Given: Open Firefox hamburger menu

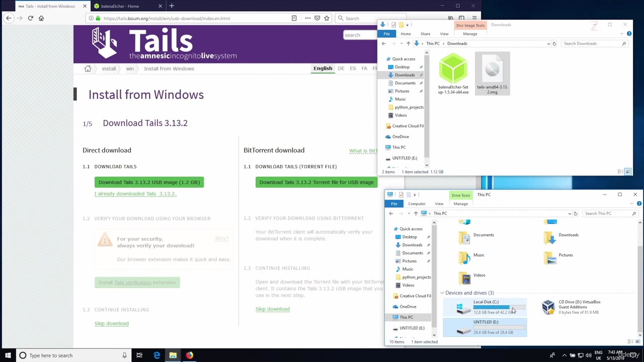Looking at the screenshot, I should pos(474,18).
